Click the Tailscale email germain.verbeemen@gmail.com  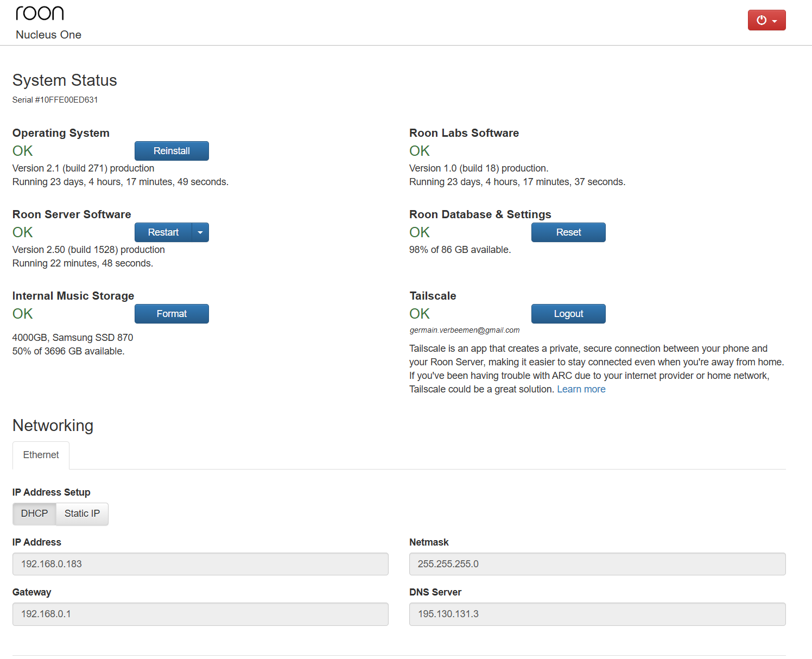coord(465,330)
